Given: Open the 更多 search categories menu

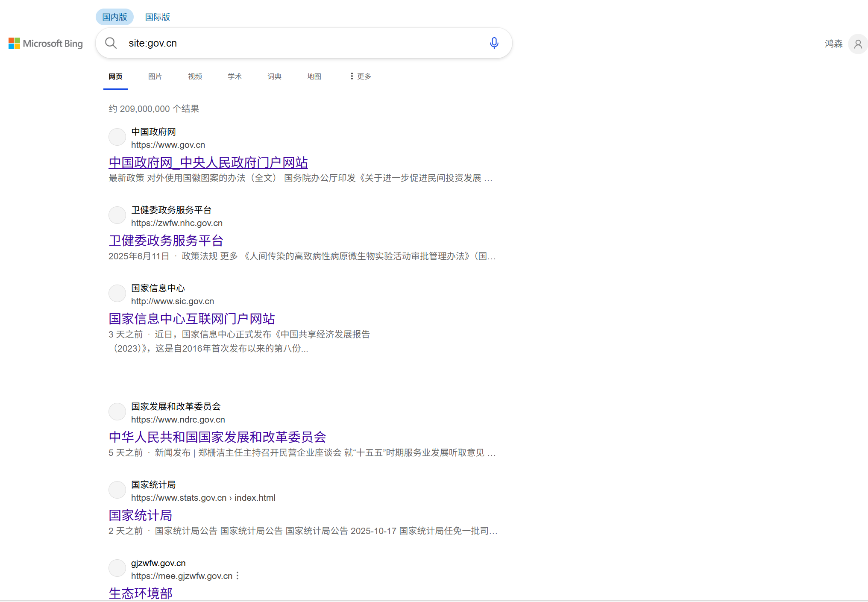Looking at the screenshot, I should coord(361,76).
